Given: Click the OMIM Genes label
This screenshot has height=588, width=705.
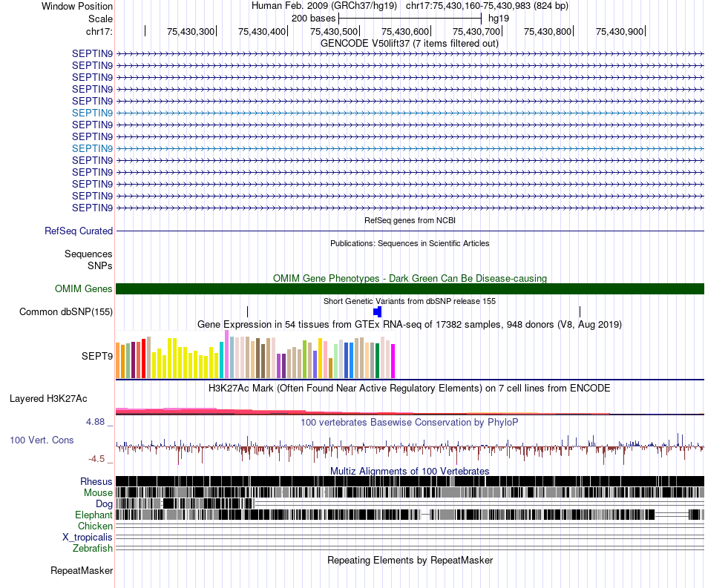Looking at the screenshot, I should click(x=84, y=289).
